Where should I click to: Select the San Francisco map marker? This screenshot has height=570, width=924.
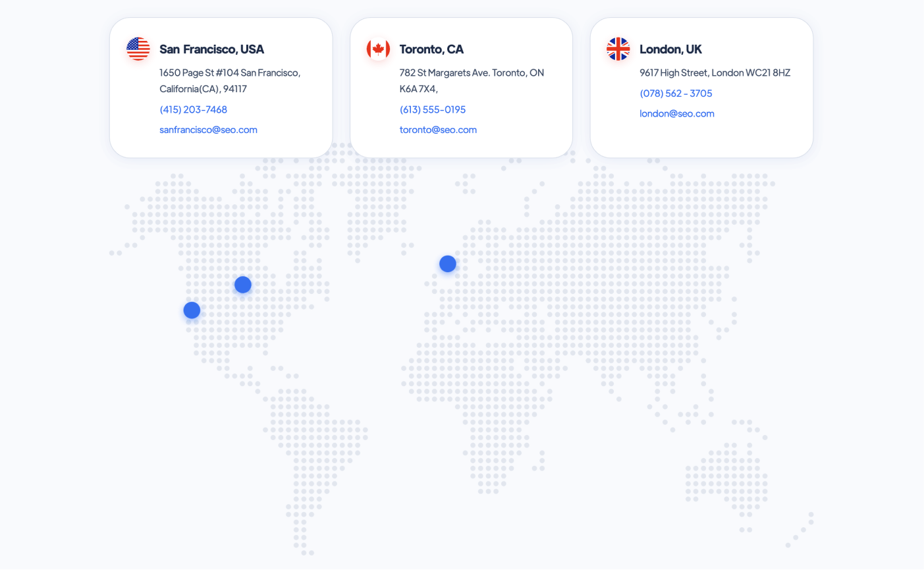point(192,310)
